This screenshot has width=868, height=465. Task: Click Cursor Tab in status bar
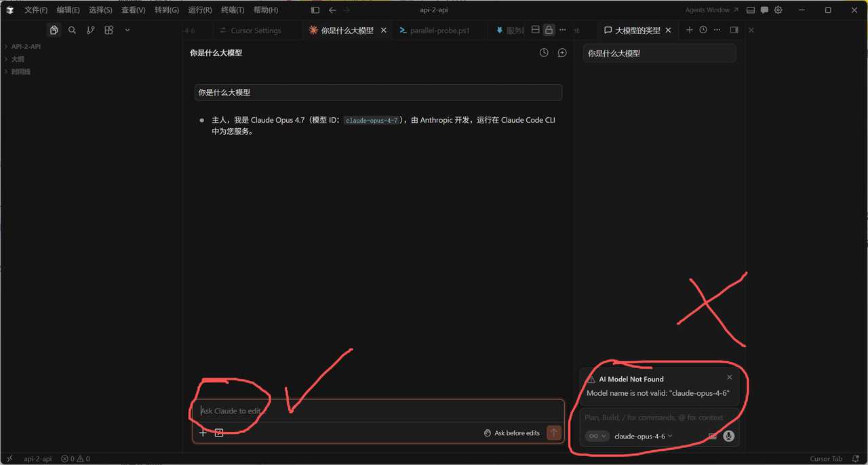(826, 459)
